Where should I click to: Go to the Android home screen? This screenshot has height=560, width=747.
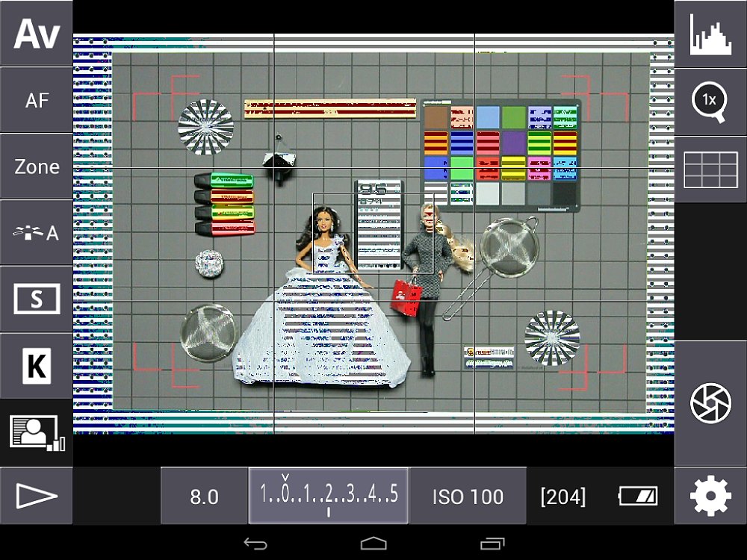[x=373, y=544]
